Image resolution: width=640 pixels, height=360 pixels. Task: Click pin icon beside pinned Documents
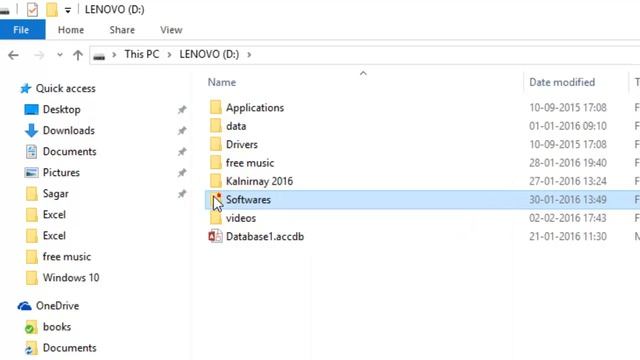pyautogui.click(x=182, y=152)
